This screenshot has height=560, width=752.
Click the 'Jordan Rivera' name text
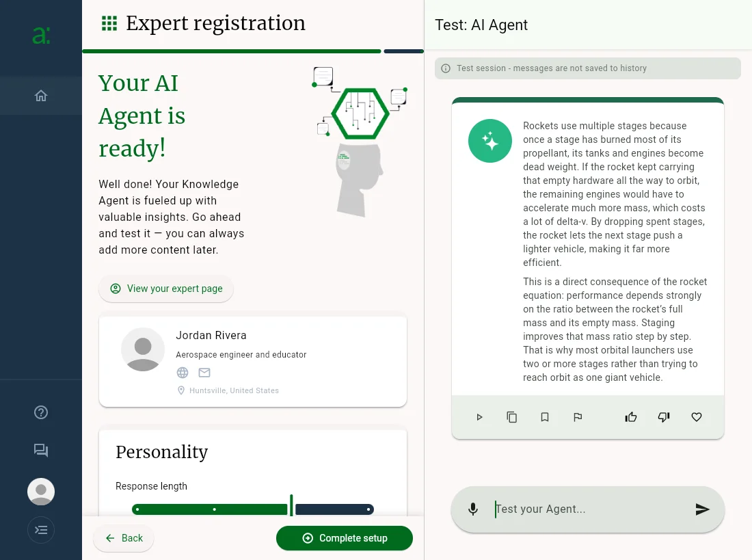(211, 335)
